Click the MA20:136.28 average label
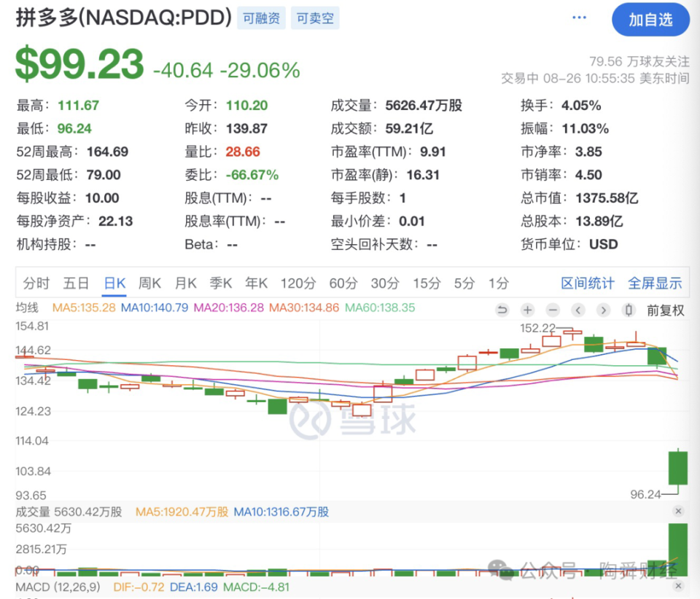 click(x=228, y=308)
